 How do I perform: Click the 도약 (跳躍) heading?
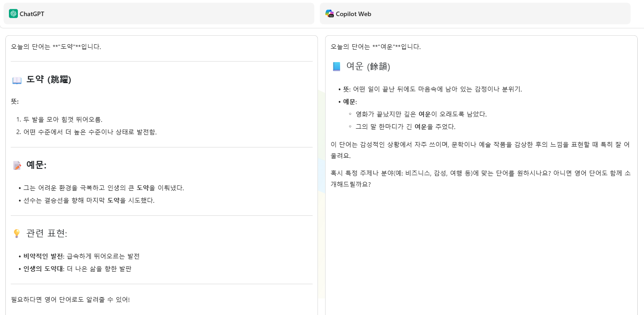(49, 80)
